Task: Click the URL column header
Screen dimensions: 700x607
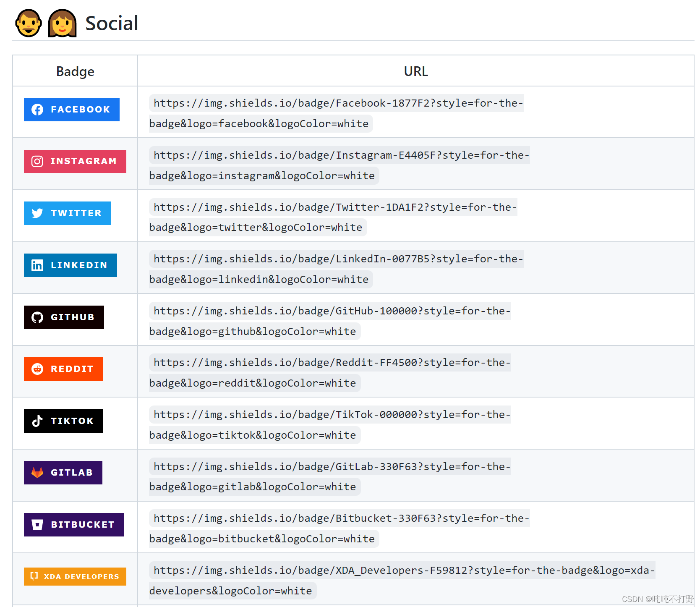Action: pos(416,71)
